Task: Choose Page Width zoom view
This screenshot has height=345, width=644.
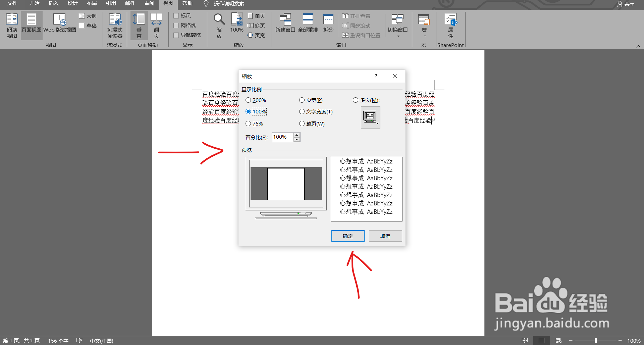Action: 256,35
